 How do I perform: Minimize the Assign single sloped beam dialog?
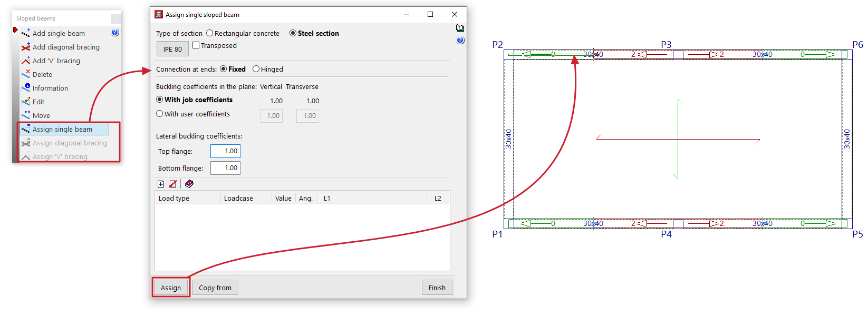407,14
